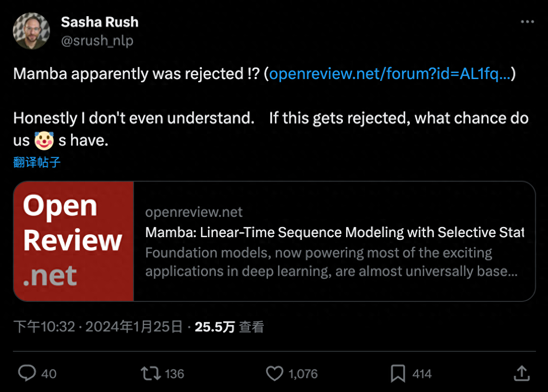The image size is (548, 392).
Task: Click Sasha Rush's profile avatar
Action: (x=31, y=31)
